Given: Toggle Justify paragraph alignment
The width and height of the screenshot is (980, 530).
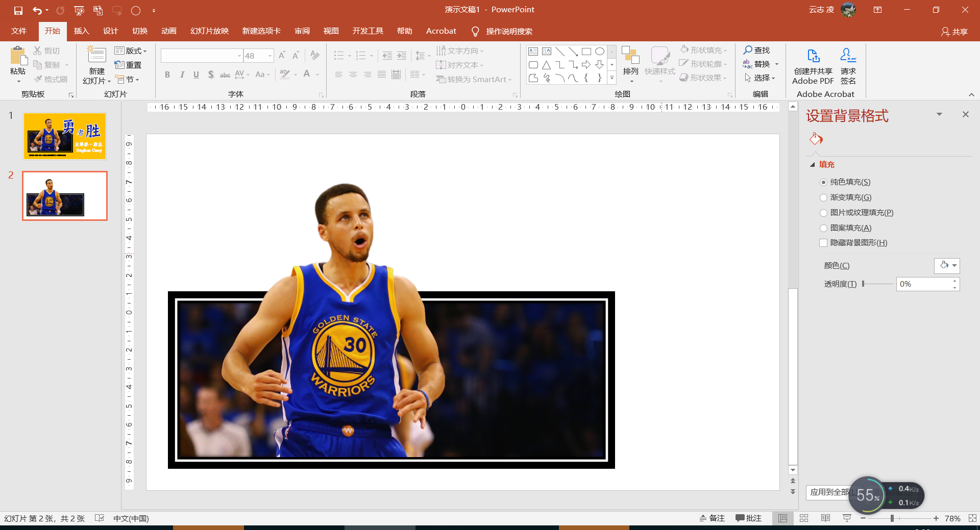Looking at the screenshot, I should (x=382, y=74).
